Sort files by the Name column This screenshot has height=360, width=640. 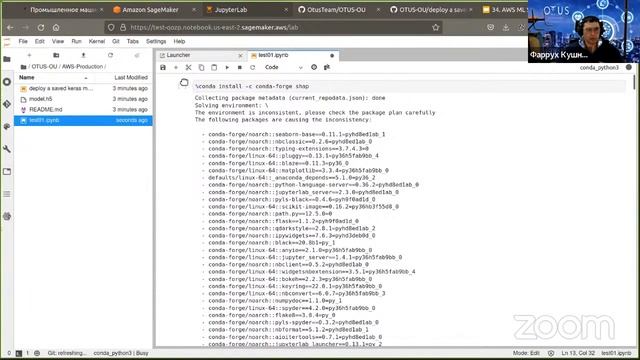point(53,78)
